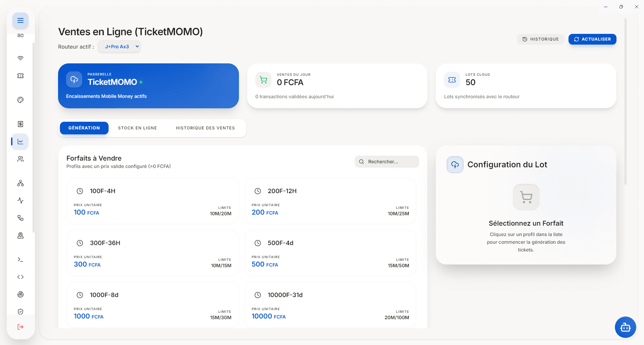Select the 300F-36H forfait card
Screen dimensions: 644x345
pos(153,253)
